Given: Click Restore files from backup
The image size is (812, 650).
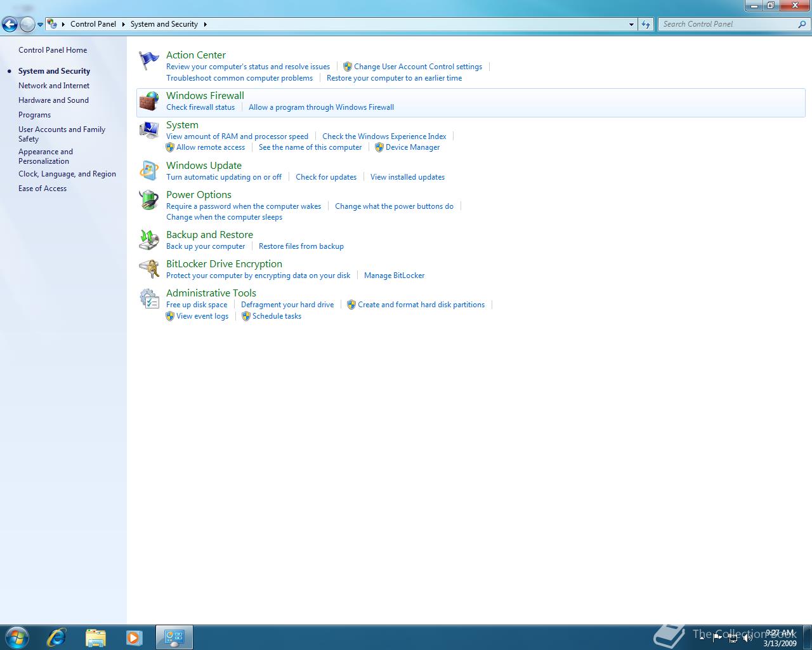Looking at the screenshot, I should [x=301, y=246].
